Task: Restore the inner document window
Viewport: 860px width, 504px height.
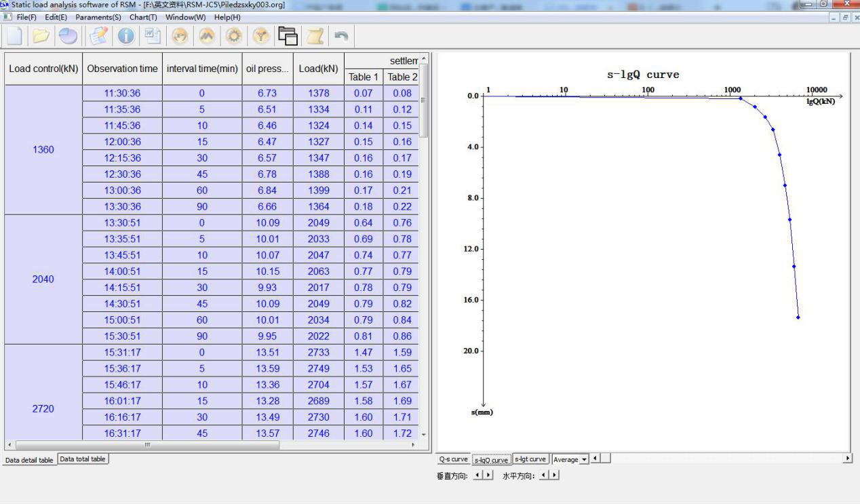Action: 845,18
